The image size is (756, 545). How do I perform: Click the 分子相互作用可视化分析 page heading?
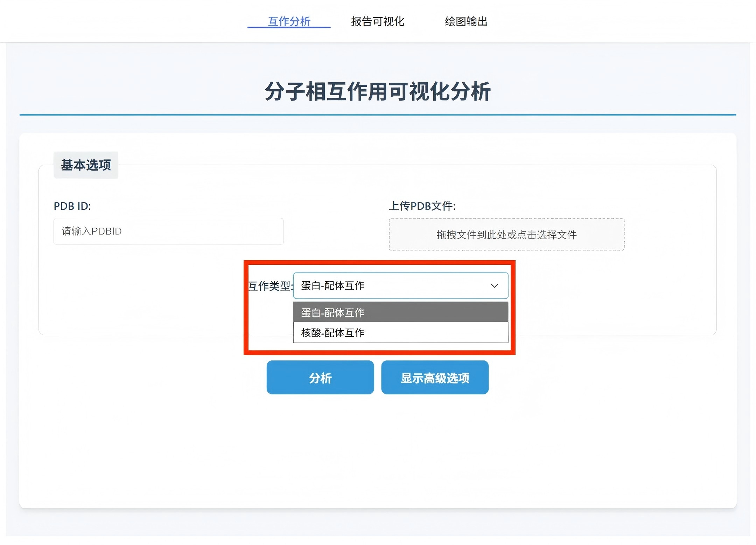pos(377,92)
